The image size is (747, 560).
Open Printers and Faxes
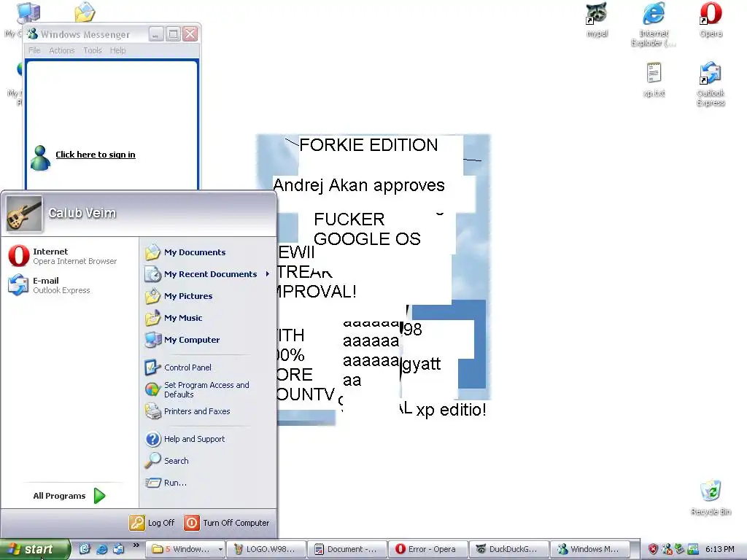point(187,411)
